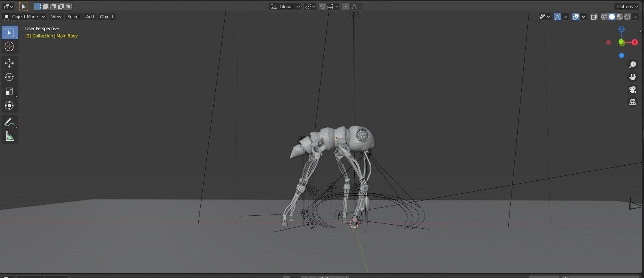This screenshot has width=644, height=278.
Task: Expand the sidebar with the arrow tab
Action: point(641,31)
